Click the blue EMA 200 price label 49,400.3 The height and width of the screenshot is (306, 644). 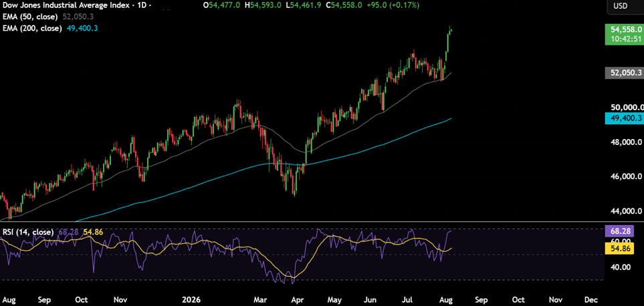point(626,118)
